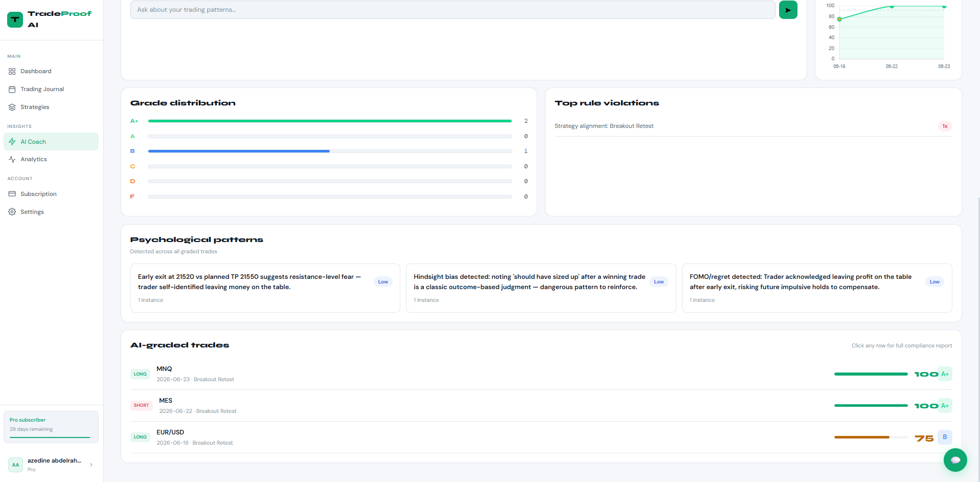Click the 'Click any row for full compliance report' hint
This screenshot has height=482, width=980.
tap(902, 346)
